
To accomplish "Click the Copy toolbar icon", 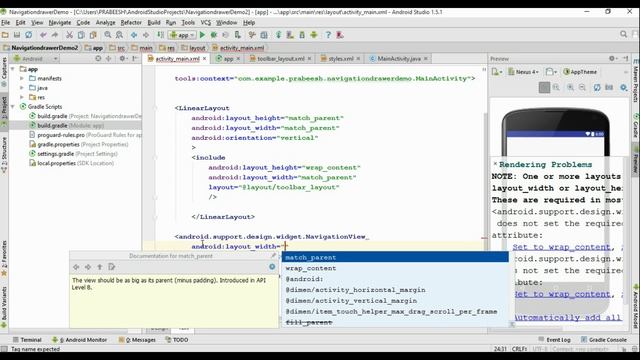I will click(x=81, y=35).
